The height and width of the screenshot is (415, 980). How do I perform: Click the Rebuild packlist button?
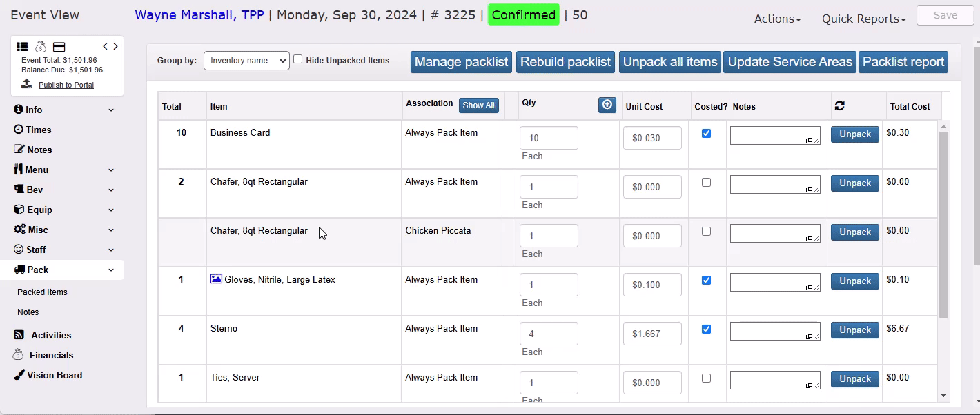click(x=565, y=62)
